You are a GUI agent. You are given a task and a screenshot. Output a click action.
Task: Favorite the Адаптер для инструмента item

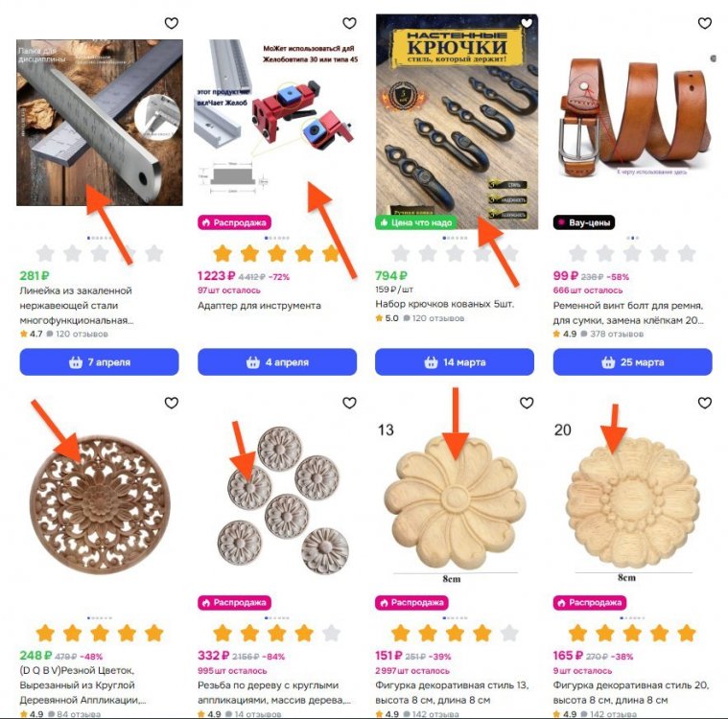click(349, 23)
